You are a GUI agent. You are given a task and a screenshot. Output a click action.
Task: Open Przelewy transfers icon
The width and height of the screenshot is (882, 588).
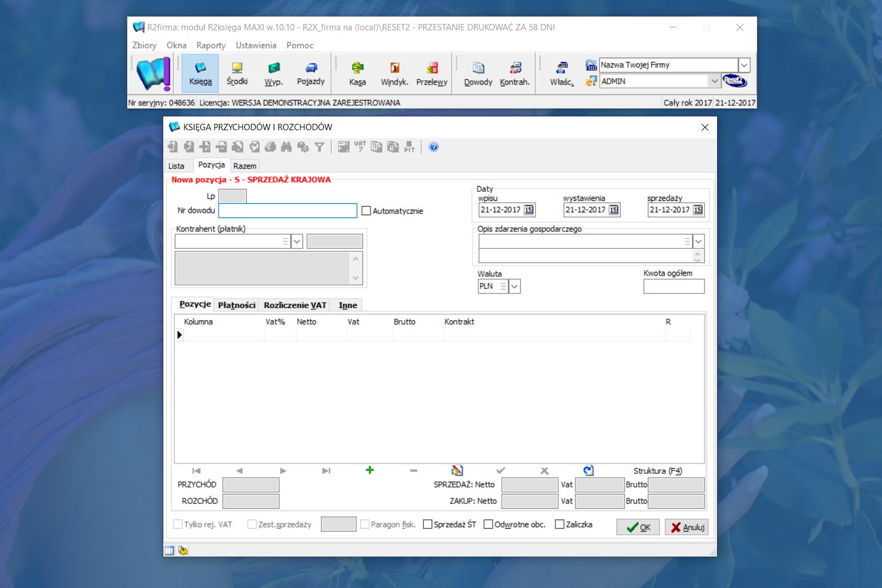[432, 74]
